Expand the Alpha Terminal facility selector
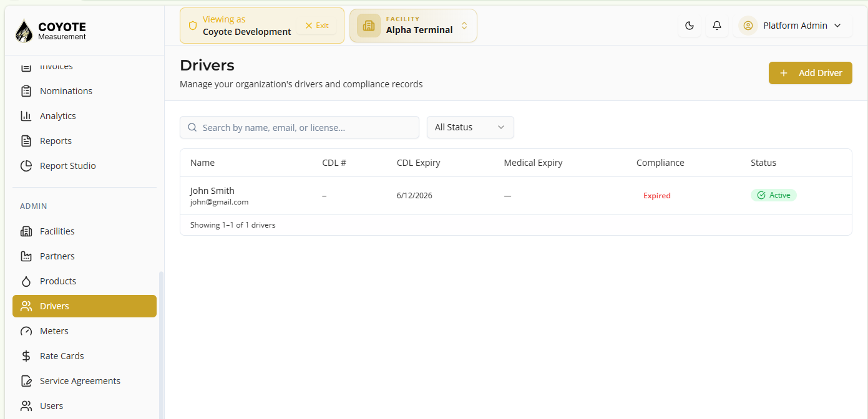868x419 pixels. point(413,26)
